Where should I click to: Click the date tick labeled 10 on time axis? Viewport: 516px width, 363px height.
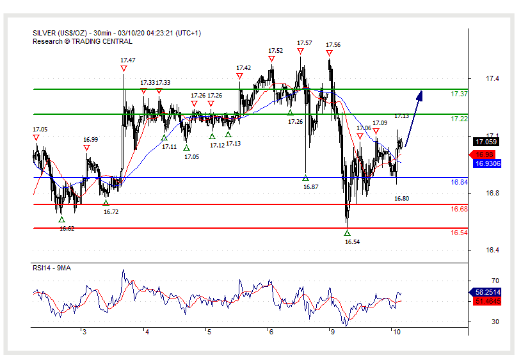point(396,332)
